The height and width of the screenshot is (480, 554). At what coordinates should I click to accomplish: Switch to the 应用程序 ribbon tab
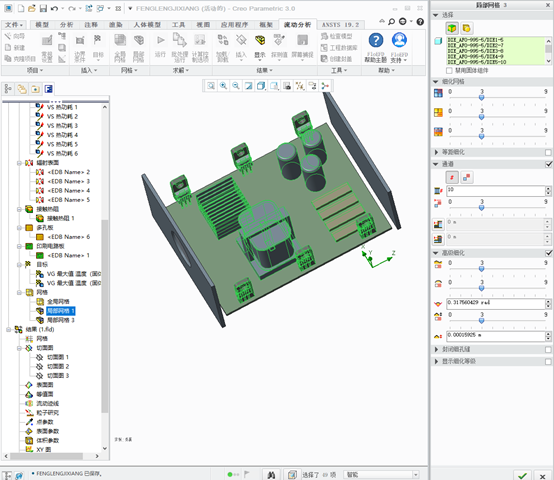click(235, 25)
